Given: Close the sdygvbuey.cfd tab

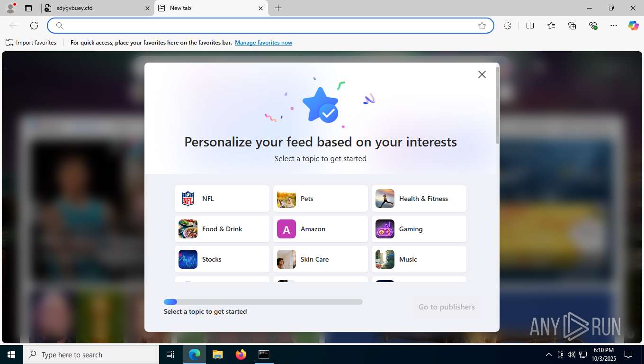Looking at the screenshot, I should [x=147, y=8].
